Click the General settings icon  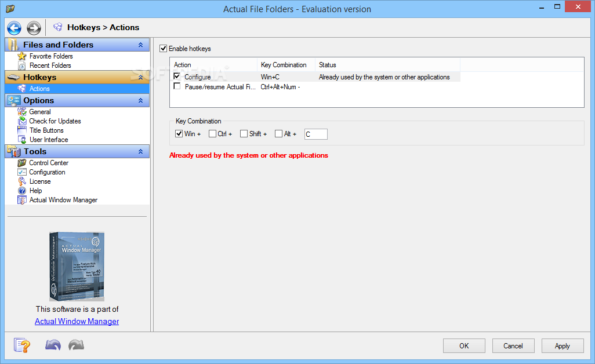click(x=22, y=112)
